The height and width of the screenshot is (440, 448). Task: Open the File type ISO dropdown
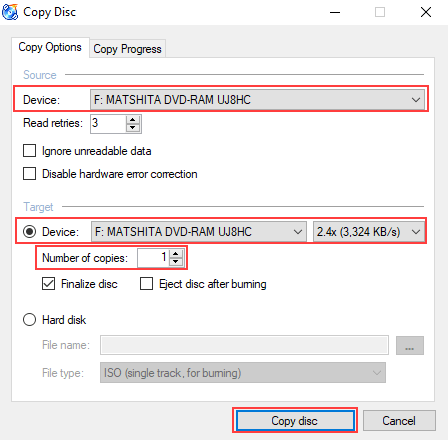[x=243, y=373]
